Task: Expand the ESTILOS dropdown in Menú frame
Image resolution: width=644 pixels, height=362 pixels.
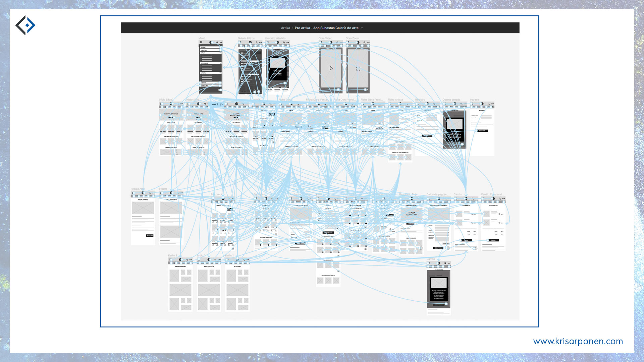Action: point(220,53)
